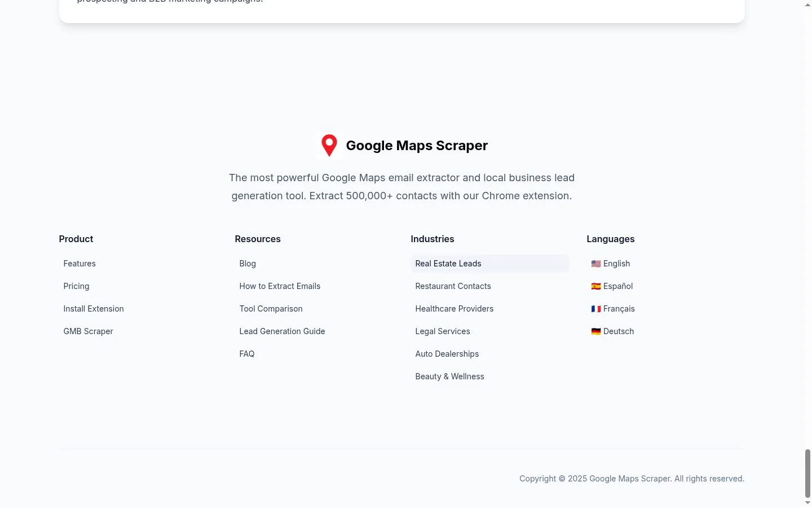Open the Lead Generation Guide
The width and height of the screenshot is (812, 508).
(282, 331)
